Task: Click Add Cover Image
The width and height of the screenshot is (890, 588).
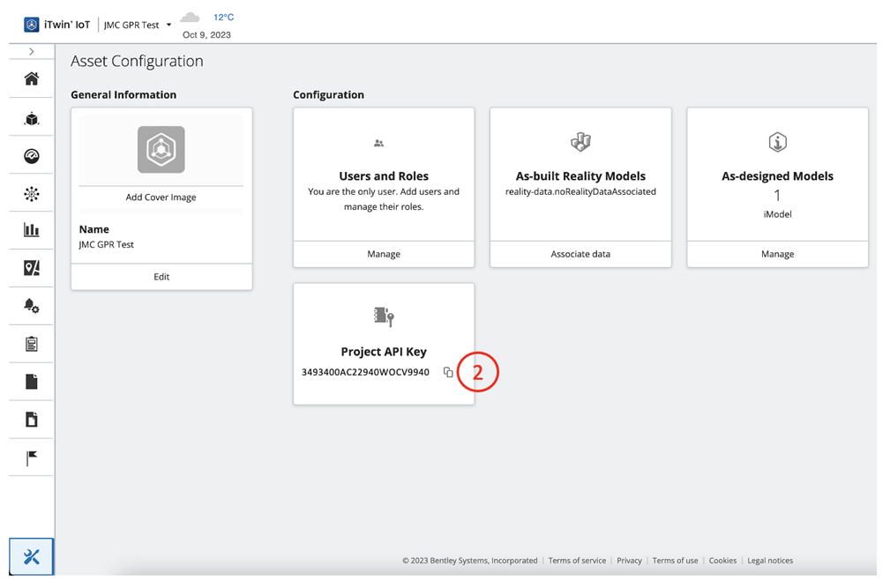Action: pyautogui.click(x=161, y=197)
